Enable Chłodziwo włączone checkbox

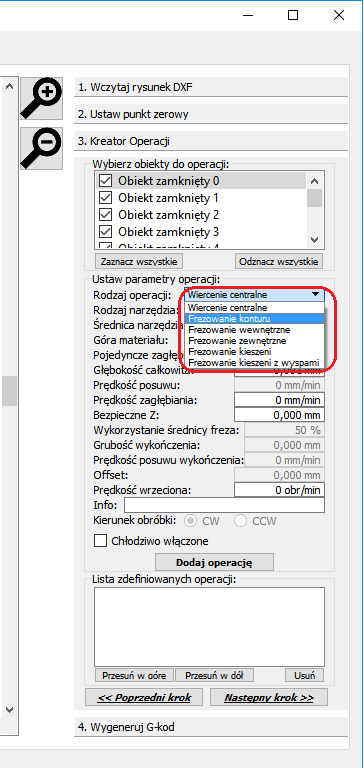click(x=100, y=541)
